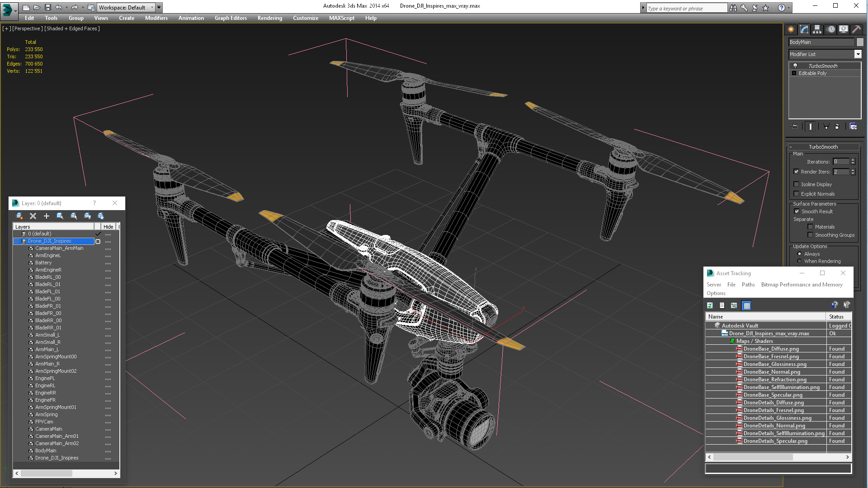Viewport: 868px width, 488px height.
Task: Click Add Selected Objects plus icon in Layer dialog
Action: pyautogui.click(x=46, y=216)
